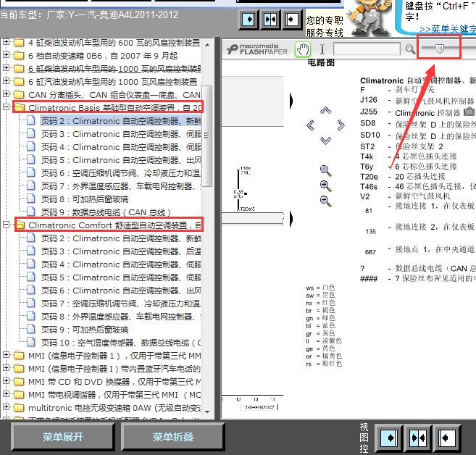
Task: Open Comfort 页码 9 可加热后窗玻璃 page
Action: click(85, 330)
